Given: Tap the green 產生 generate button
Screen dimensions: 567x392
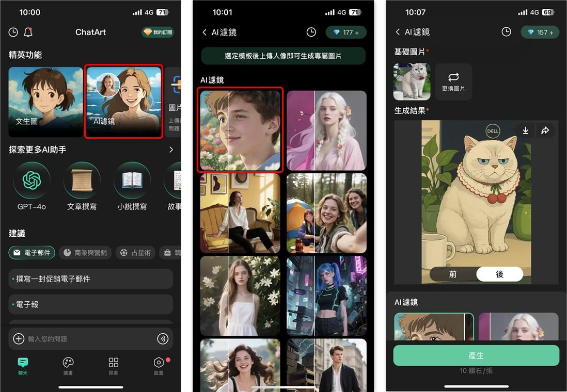Looking at the screenshot, I should (x=476, y=355).
